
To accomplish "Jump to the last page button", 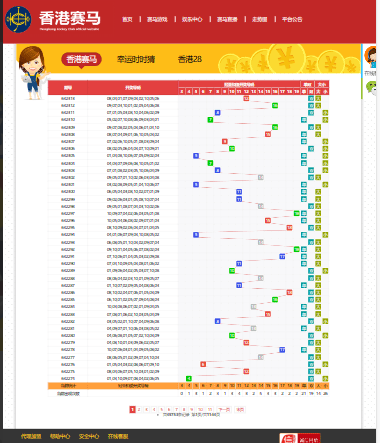I will (x=240, y=409).
